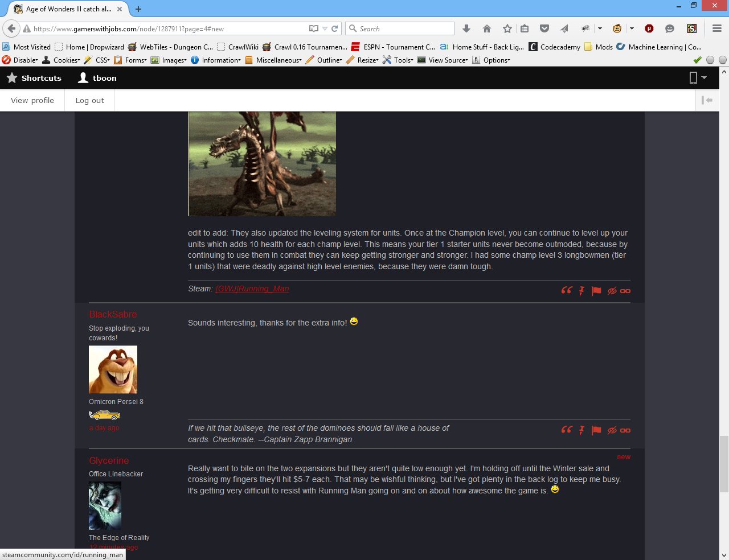Open the Outline developer menu
Image resolution: width=729 pixels, height=560 pixels.
coord(324,60)
